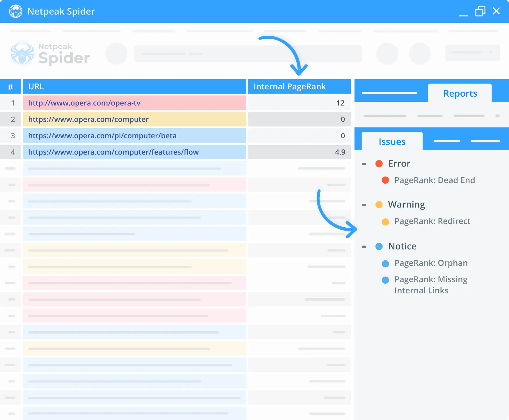This screenshot has height=420, width=509.
Task: Click the URL address input bar in the toolbar
Action: (248, 54)
